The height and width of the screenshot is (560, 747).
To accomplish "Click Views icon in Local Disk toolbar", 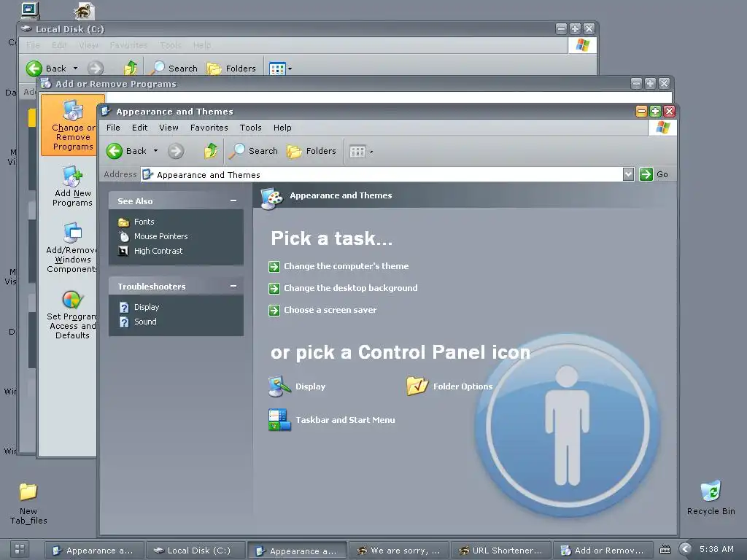I will pyautogui.click(x=277, y=69).
